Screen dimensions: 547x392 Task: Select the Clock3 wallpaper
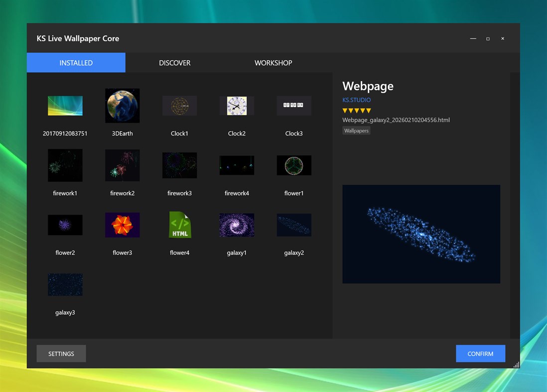pyautogui.click(x=294, y=106)
